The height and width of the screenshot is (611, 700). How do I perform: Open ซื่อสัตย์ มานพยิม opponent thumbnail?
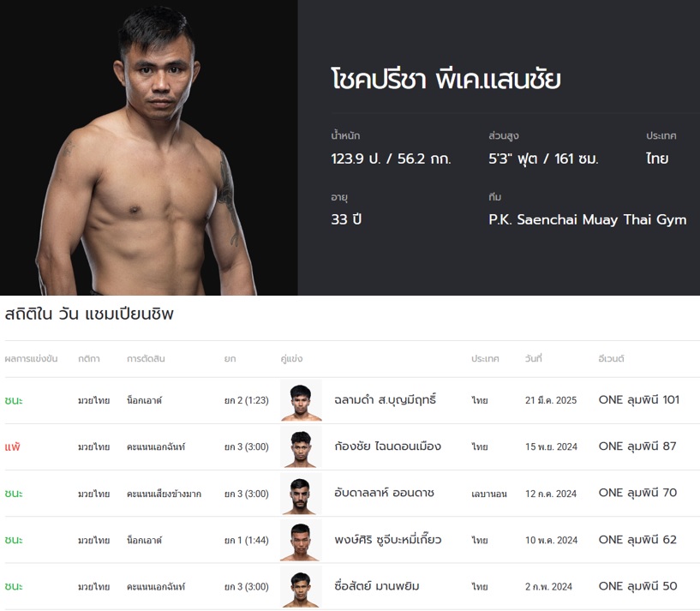(x=301, y=586)
